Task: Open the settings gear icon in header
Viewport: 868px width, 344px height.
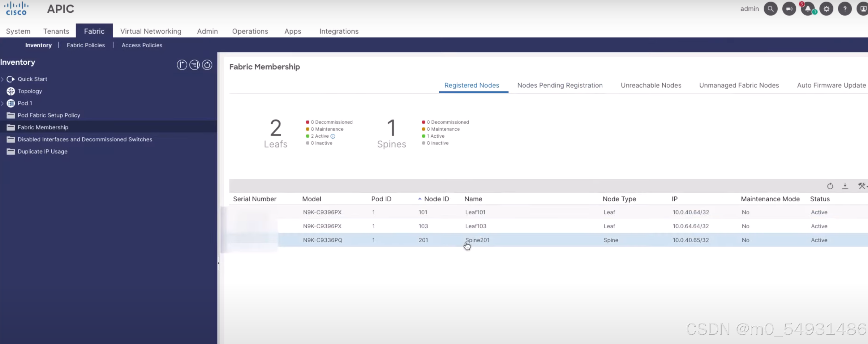Action: click(826, 9)
